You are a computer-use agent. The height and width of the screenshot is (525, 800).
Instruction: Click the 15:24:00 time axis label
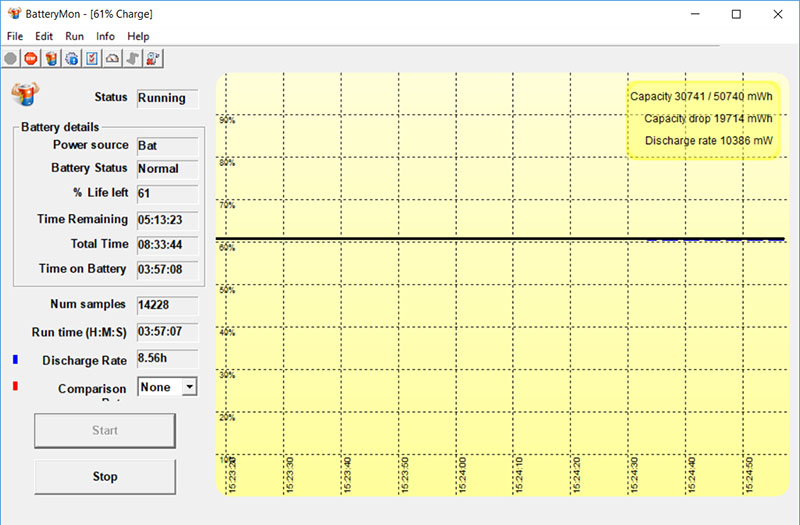pyautogui.click(x=462, y=474)
